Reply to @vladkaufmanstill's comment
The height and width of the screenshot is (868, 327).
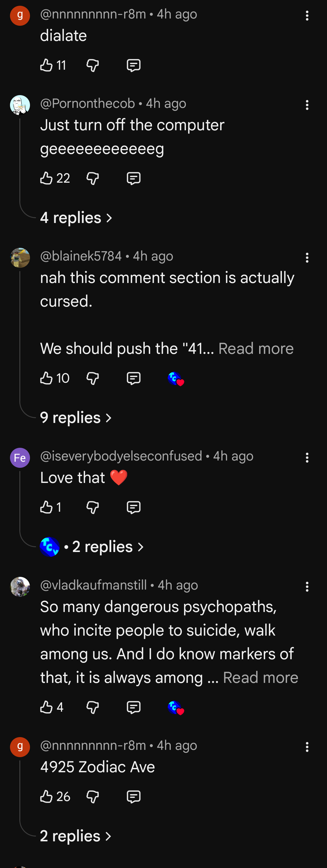click(x=133, y=707)
